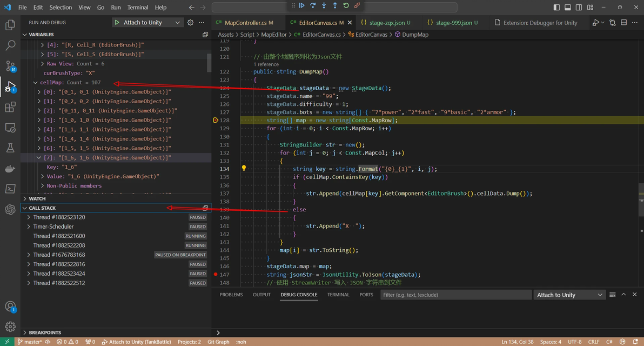Open the Docker view in activity bar
This screenshot has width=644, height=346.
[10, 169]
